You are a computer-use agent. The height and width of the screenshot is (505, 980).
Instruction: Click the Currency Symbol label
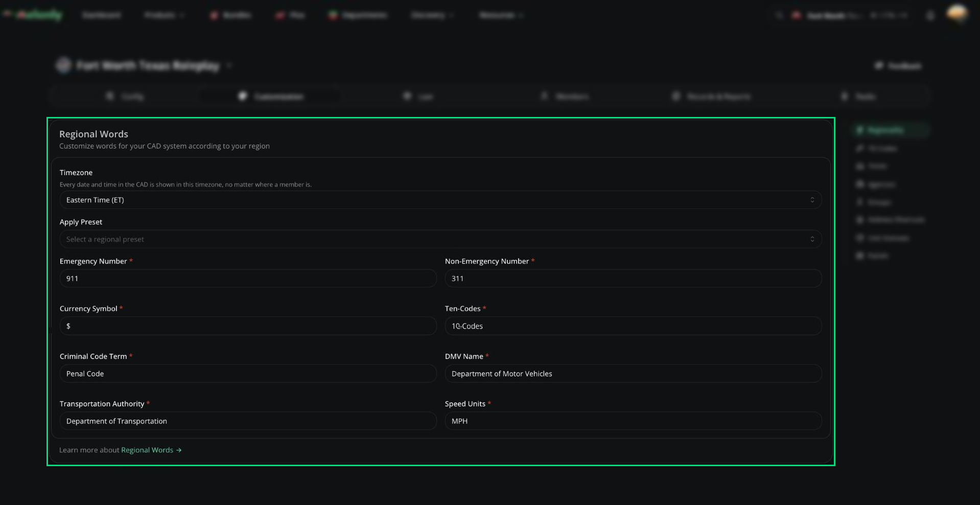(88, 308)
